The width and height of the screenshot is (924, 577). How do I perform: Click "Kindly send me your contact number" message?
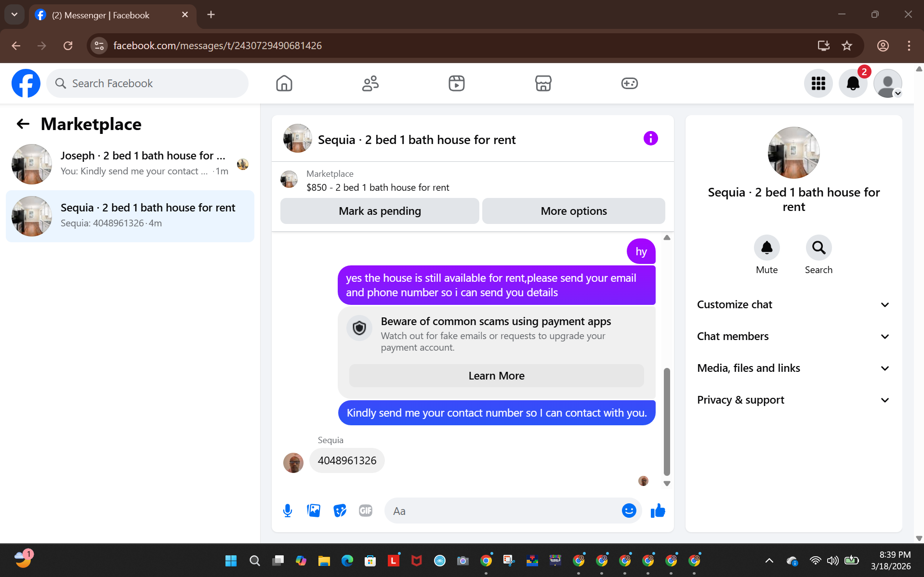(x=497, y=413)
